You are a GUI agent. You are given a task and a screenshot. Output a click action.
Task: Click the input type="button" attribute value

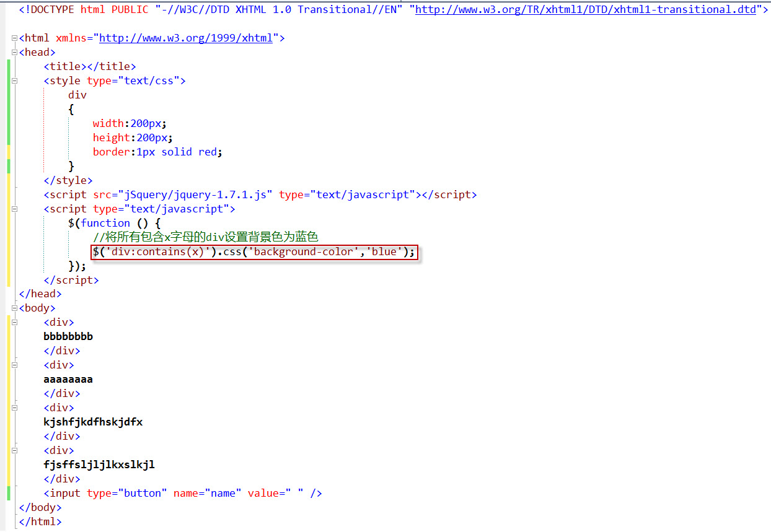143,494
